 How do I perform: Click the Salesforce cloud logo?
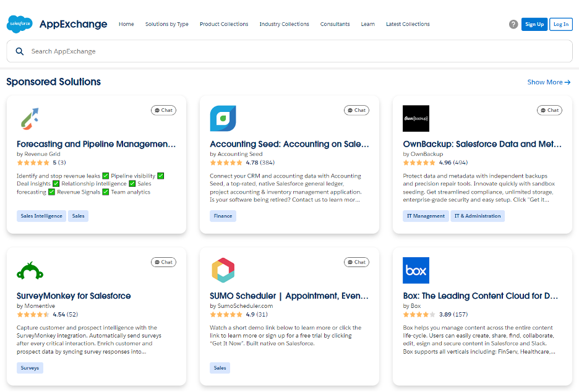20,24
